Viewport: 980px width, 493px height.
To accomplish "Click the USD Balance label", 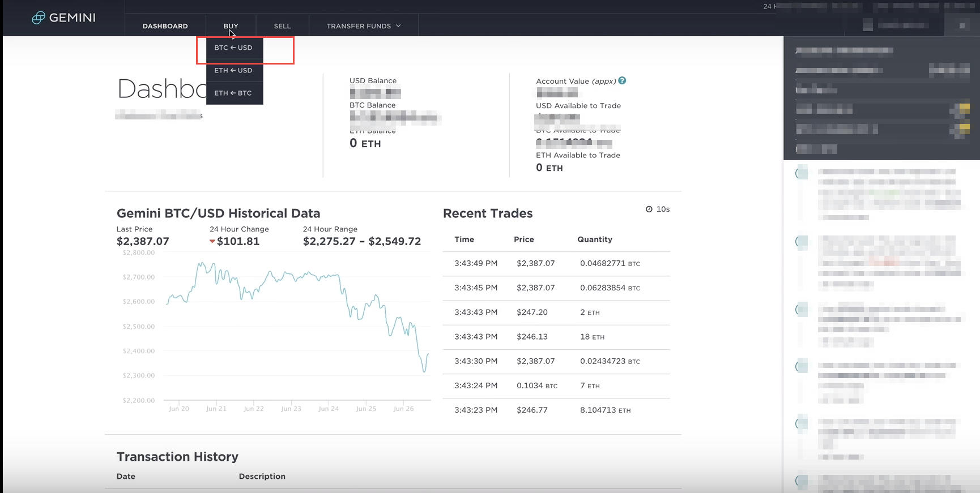I will click(373, 80).
